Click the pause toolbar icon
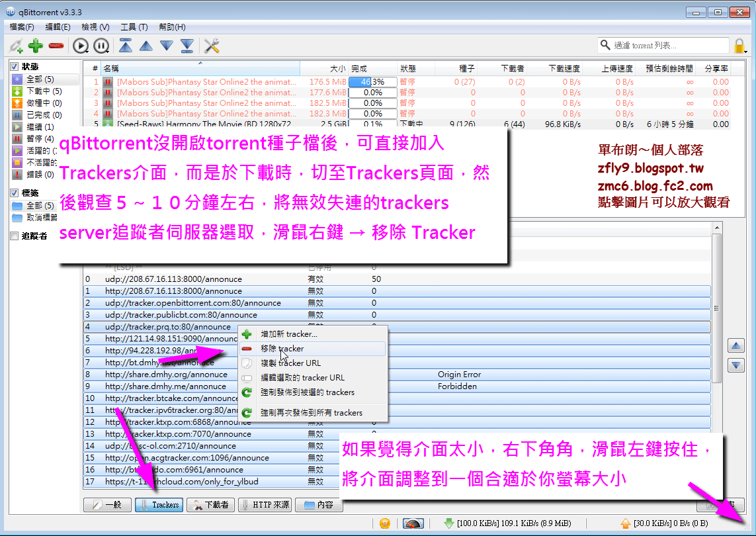756x536 pixels. (101, 46)
